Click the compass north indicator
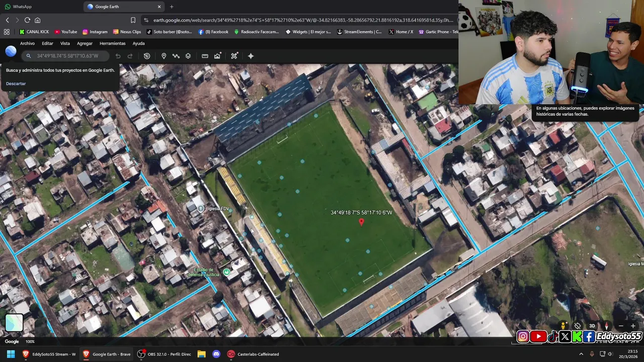 point(606,326)
